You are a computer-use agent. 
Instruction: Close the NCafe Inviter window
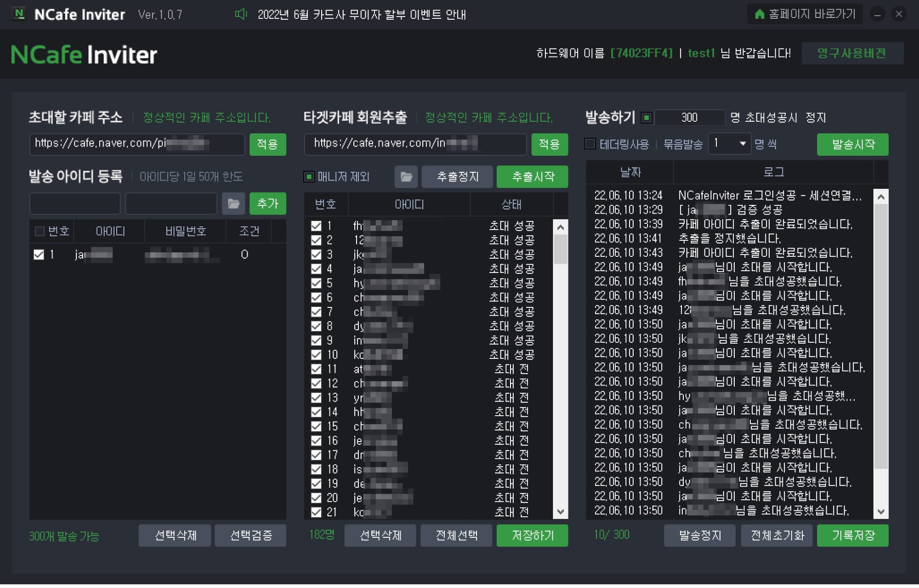point(899,14)
